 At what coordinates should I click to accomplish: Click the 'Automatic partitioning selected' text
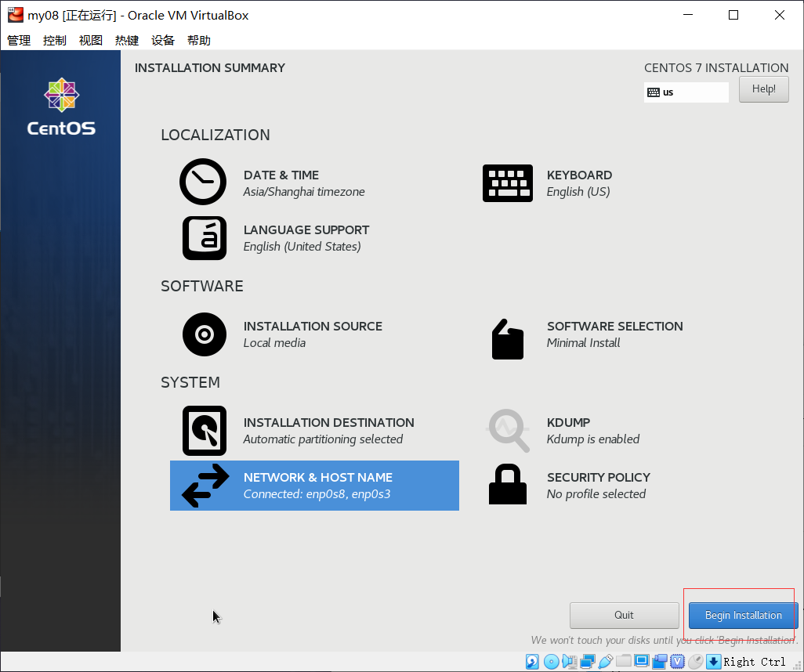323,439
